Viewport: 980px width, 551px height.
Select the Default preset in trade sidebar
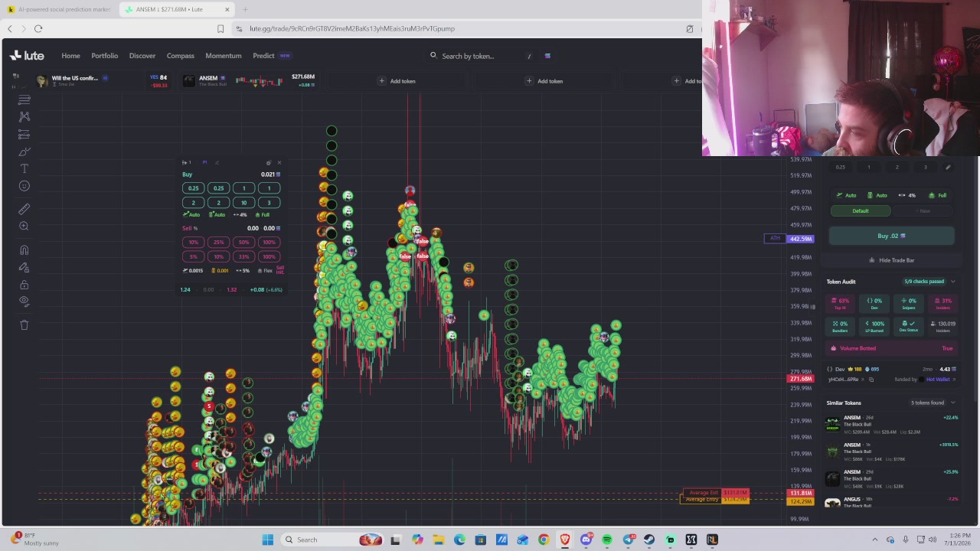(x=861, y=211)
